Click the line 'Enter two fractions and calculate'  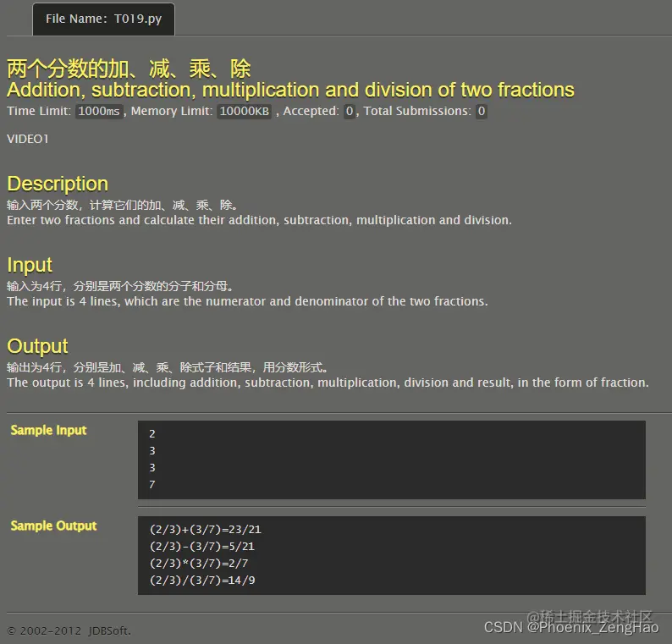[x=259, y=220]
